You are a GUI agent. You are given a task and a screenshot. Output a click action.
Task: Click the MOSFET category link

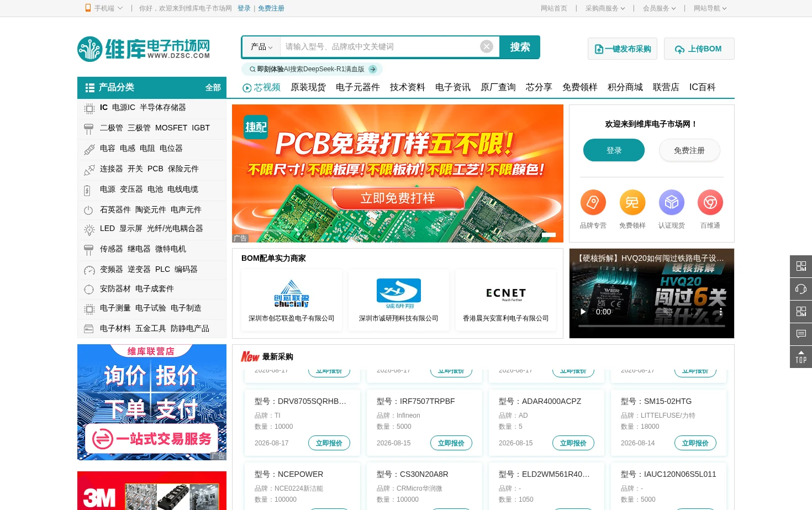tap(171, 128)
